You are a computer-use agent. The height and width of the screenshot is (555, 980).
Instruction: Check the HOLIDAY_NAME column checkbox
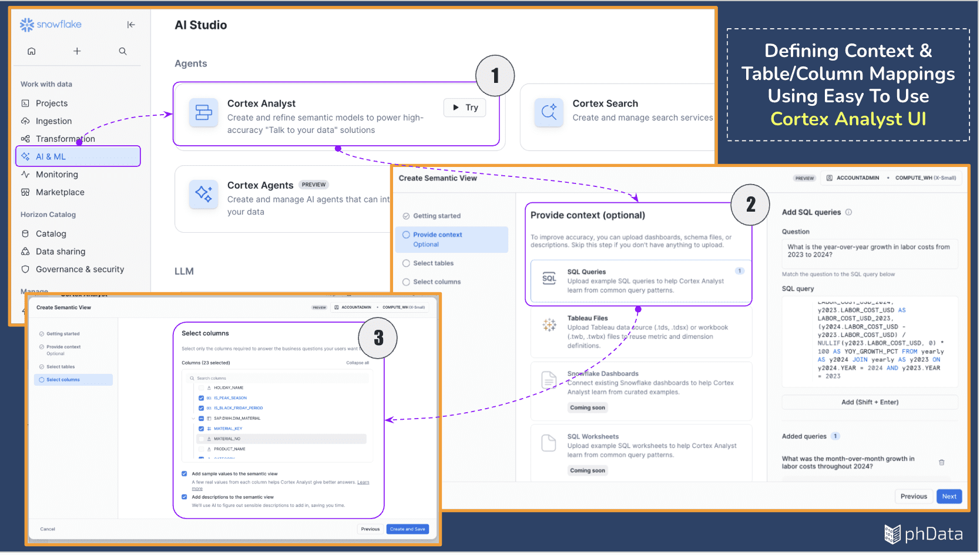pos(202,388)
